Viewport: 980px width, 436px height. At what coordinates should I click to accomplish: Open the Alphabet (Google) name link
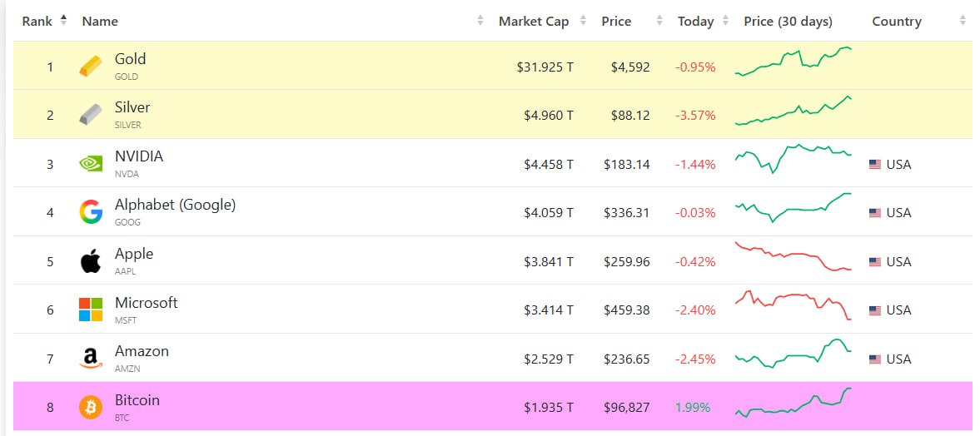pyautogui.click(x=175, y=205)
